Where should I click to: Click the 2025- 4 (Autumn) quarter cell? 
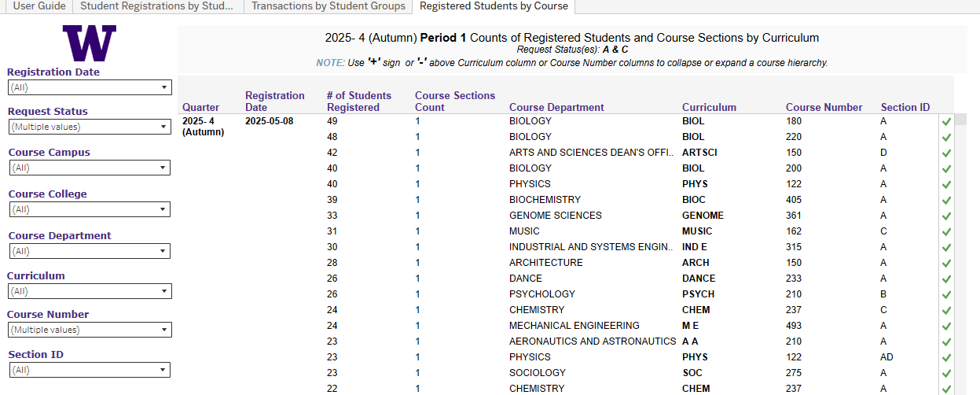point(203,127)
